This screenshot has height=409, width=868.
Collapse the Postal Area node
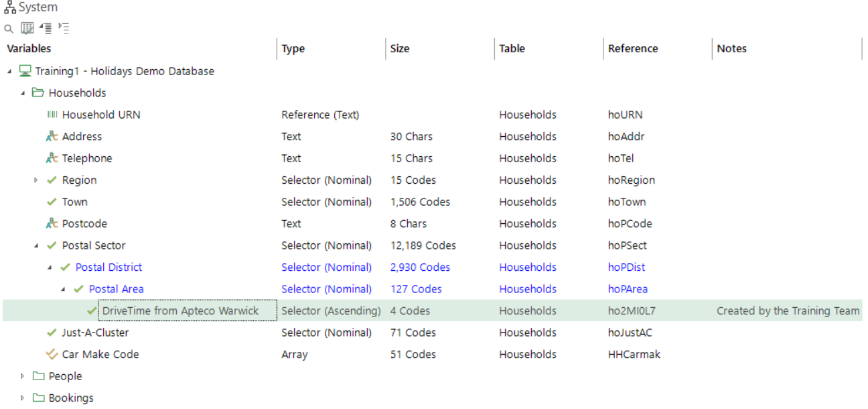pos(63,290)
